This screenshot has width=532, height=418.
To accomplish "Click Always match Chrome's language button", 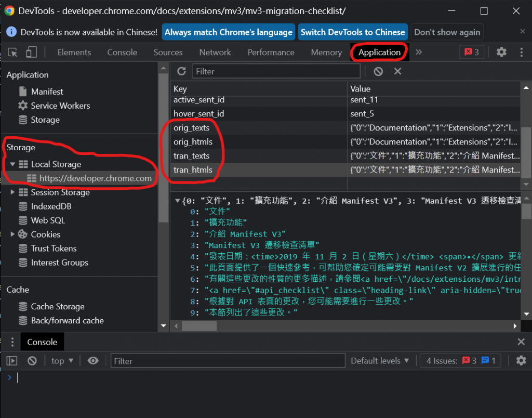I will 229,32.
